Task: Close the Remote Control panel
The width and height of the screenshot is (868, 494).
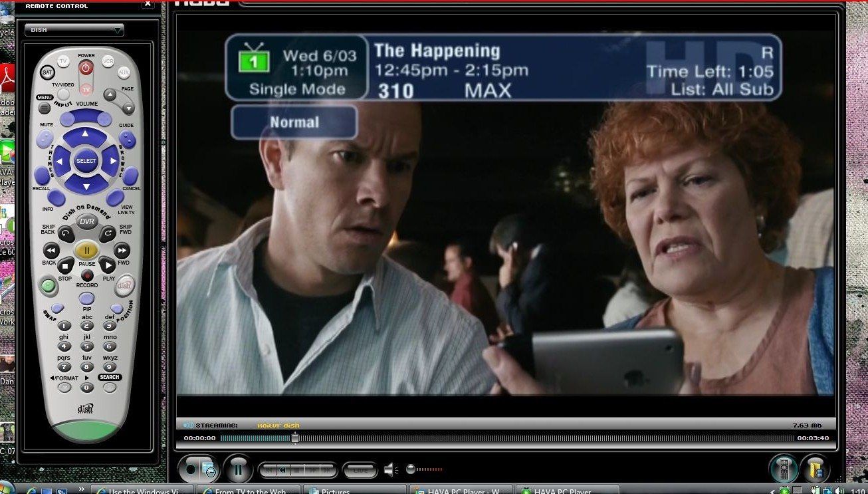Action: (x=148, y=4)
